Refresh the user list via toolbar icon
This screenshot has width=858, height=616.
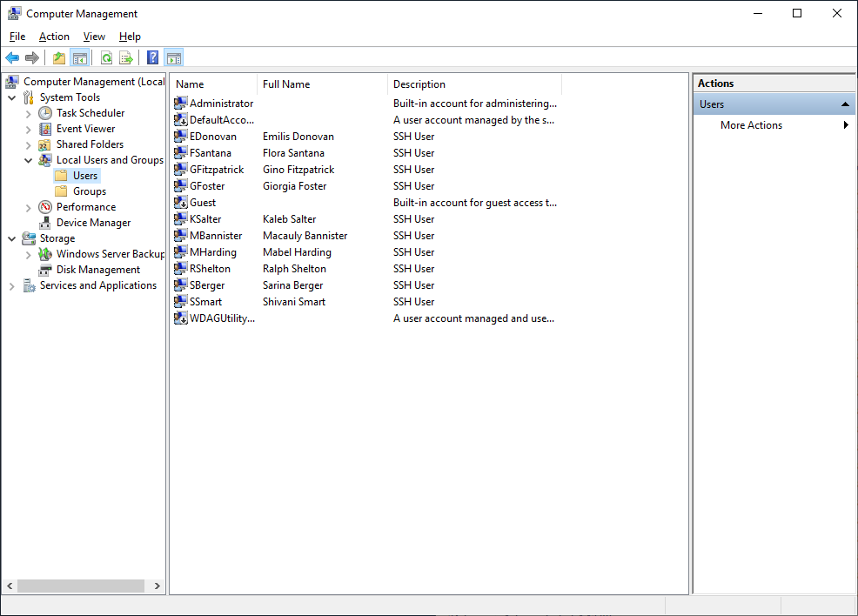point(107,57)
